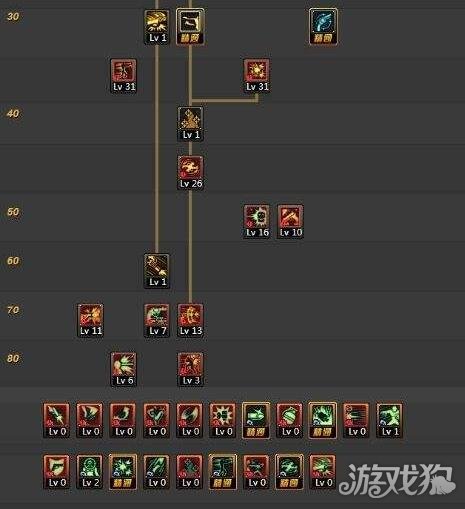Click the Lv 1 skill in level 40 row
The width and height of the screenshot is (465, 509).
pos(190,124)
